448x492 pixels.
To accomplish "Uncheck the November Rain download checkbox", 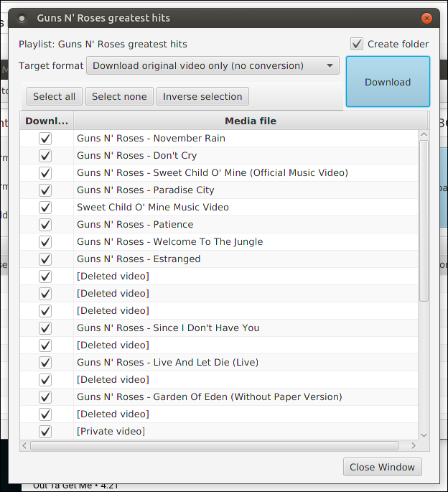I will [45, 138].
